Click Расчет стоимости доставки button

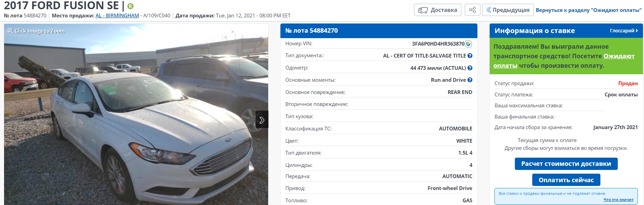(x=566, y=164)
